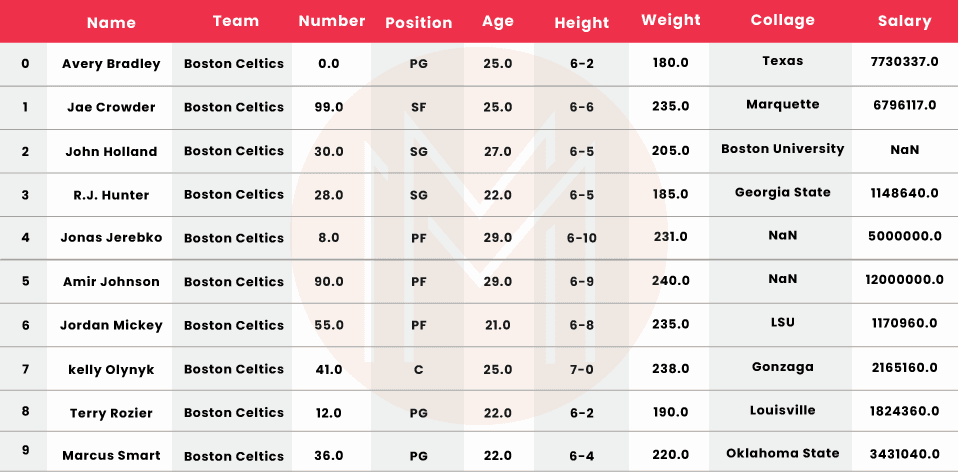Select the Salary column header
958x472 pixels.
[904, 21]
